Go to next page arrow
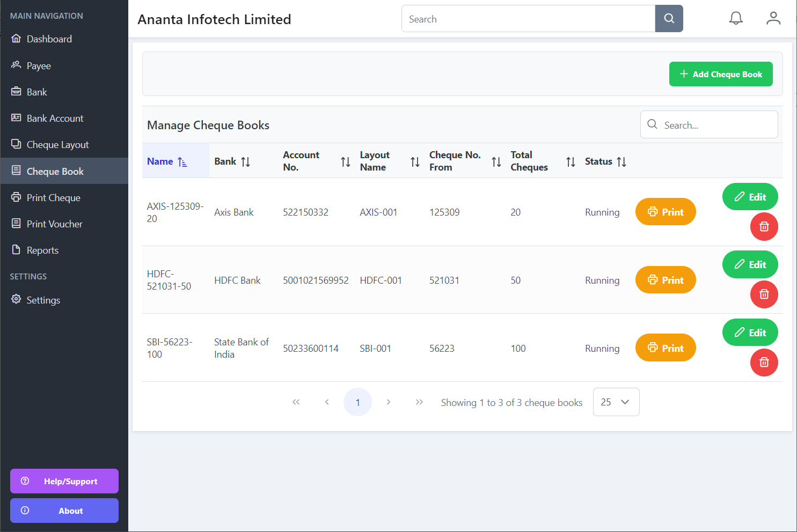797x532 pixels. (389, 402)
